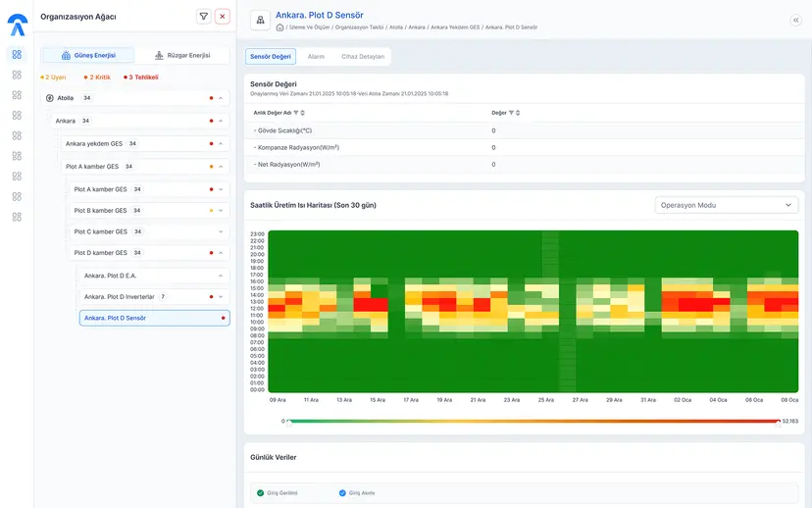Click the Günlük Veriler section heading
The width and height of the screenshot is (812, 508).
(274, 457)
